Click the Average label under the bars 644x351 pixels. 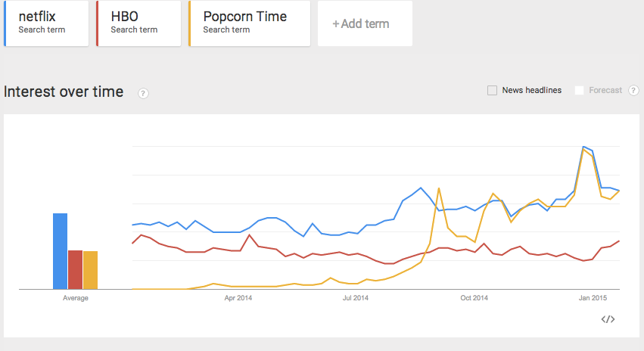coord(75,298)
